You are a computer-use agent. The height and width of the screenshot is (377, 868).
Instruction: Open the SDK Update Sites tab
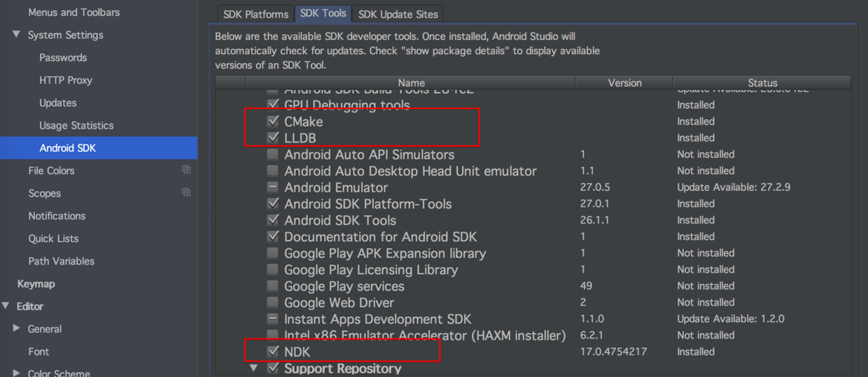398,14
